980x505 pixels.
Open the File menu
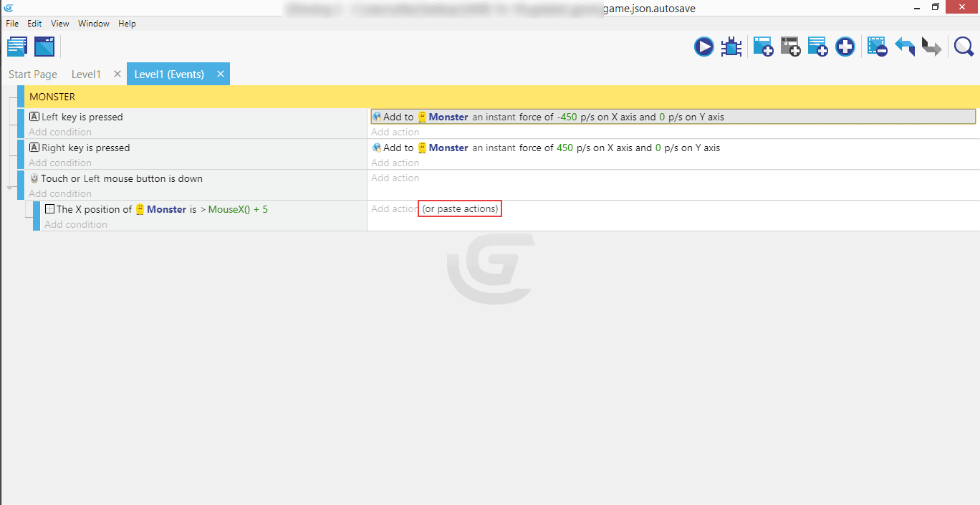12,24
